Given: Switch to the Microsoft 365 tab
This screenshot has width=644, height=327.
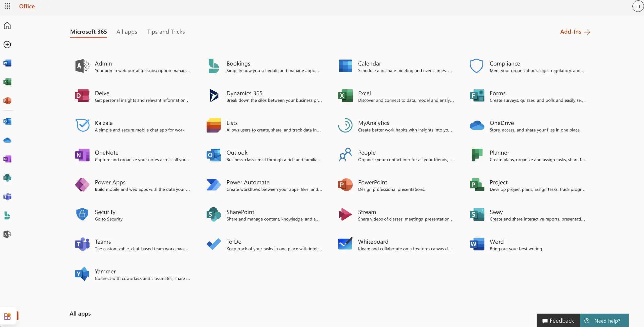Looking at the screenshot, I should point(89,32).
